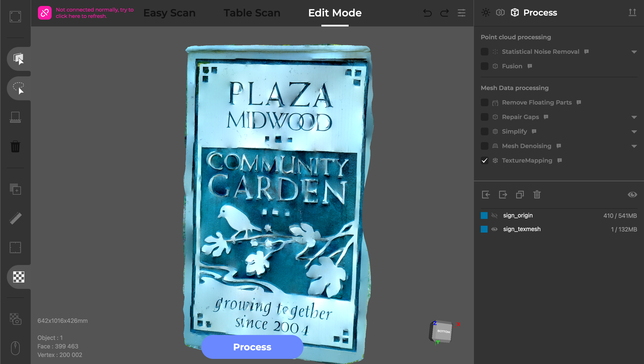Open the sliders settings icon

click(x=462, y=13)
